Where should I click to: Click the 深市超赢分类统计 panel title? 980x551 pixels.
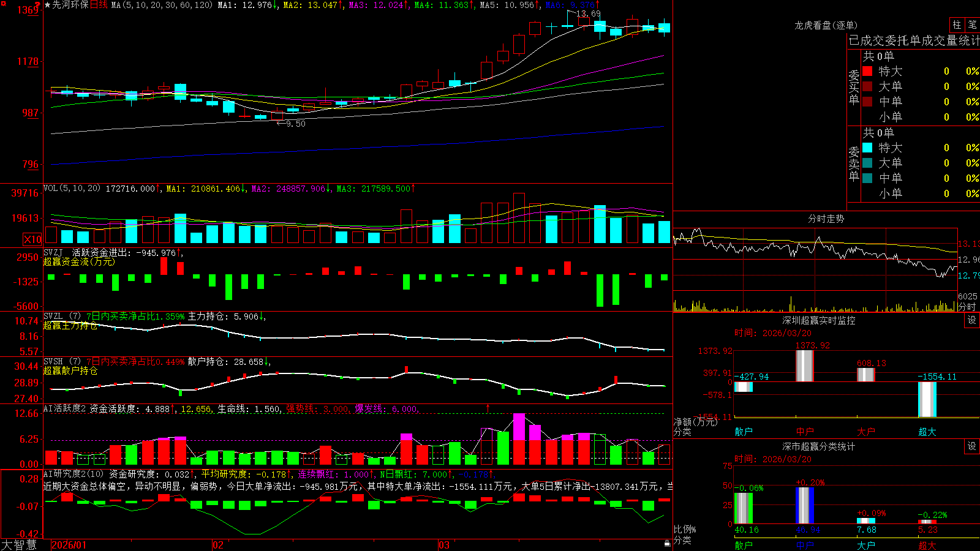click(x=819, y=446)
